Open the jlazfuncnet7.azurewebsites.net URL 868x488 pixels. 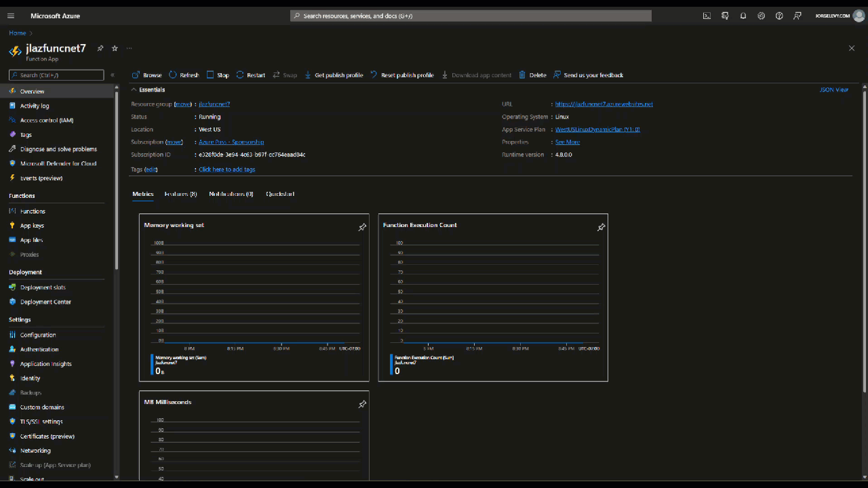point(604,104)
